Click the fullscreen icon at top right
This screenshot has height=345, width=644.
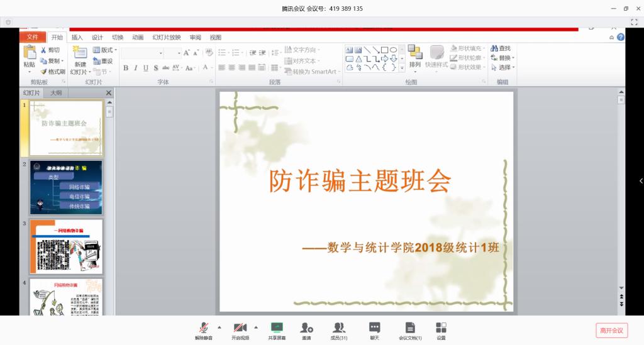tap(635, 21)
